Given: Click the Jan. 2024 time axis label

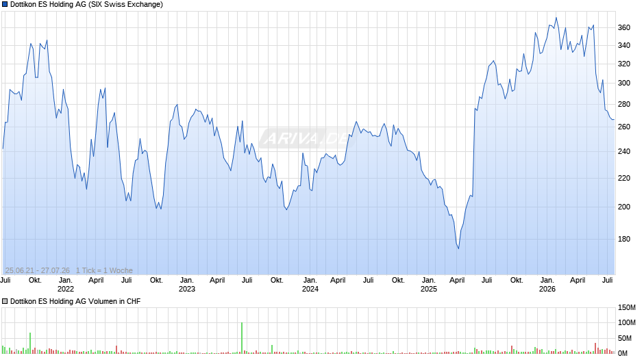Looking at the screenshot, I should pos(310,285).
